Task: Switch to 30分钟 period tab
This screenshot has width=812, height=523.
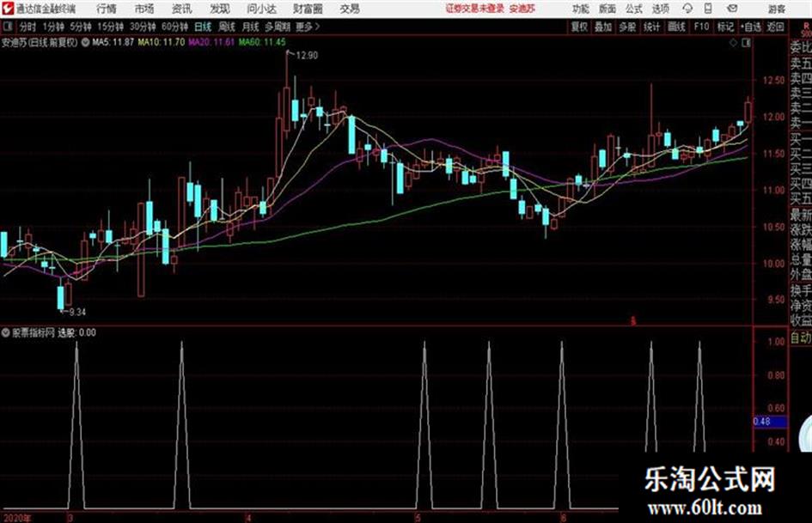Action: pyautogui.click(x=143, y=27)
